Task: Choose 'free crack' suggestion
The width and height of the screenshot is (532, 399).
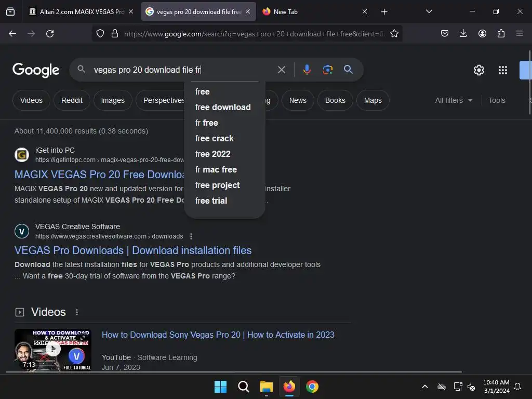Action: coord(224,138)
